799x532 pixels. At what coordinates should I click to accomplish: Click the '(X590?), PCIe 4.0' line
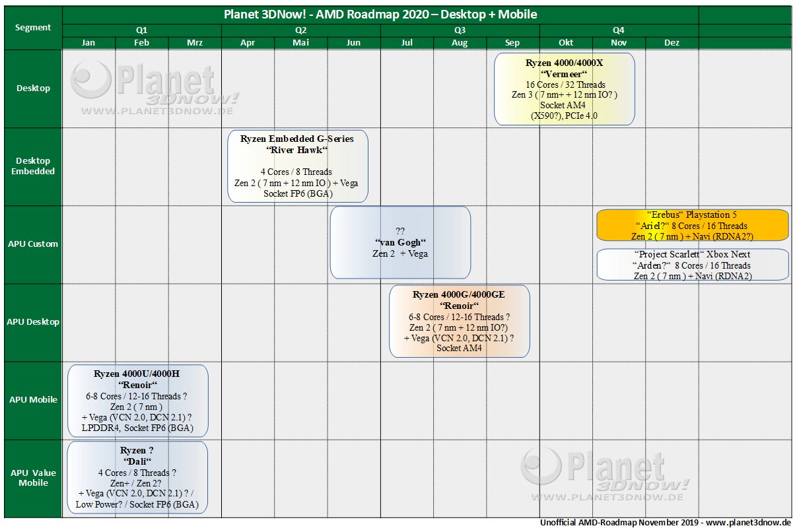tap(565, 116)
